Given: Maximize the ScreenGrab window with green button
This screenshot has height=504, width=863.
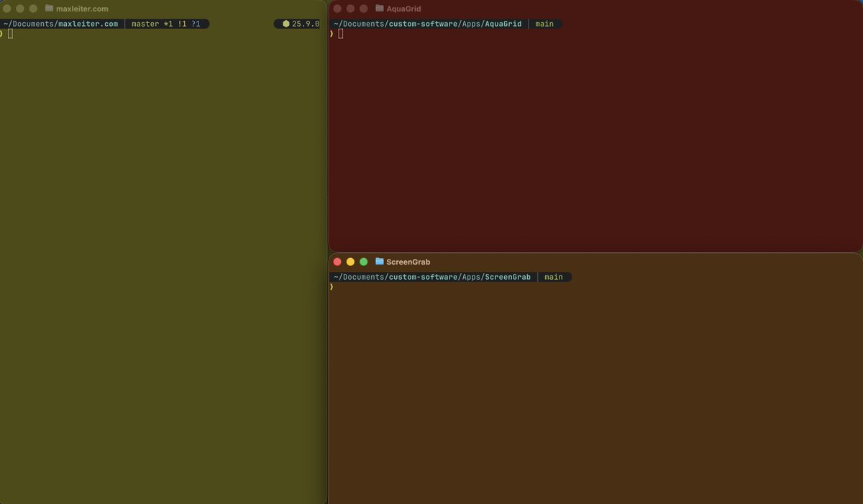Looking at the screenshot, I should pyautogui.click(x=363, y=262).
